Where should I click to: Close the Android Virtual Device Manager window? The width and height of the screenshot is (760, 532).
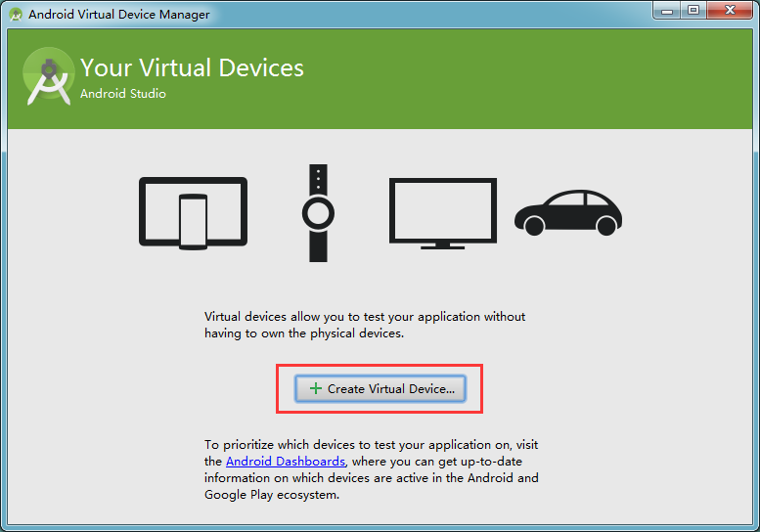(730, 11)
